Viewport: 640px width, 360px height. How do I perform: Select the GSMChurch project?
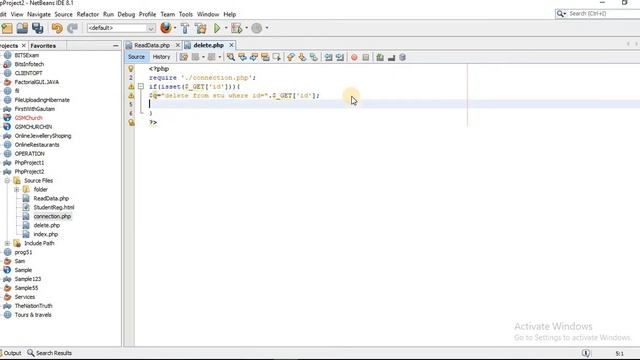click(29, 118)
